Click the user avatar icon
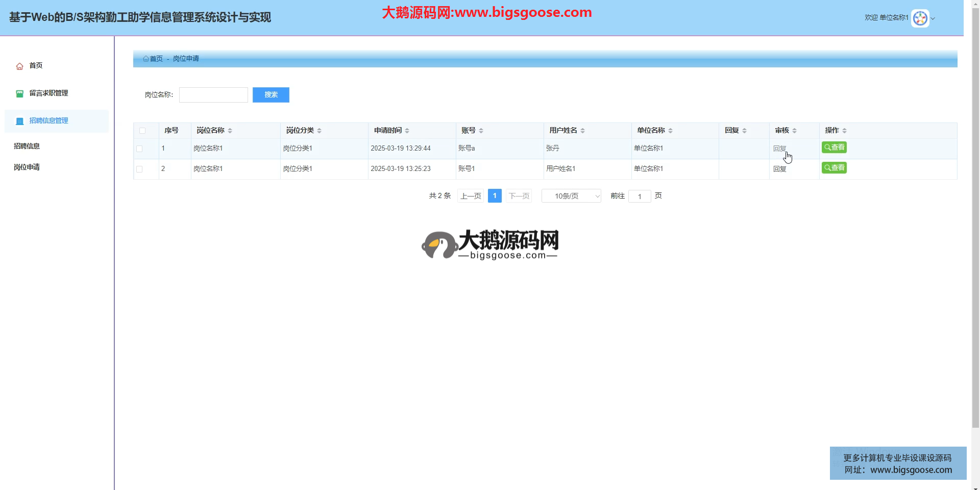Screen dimensions: 980x490 (x=920, y=18)
